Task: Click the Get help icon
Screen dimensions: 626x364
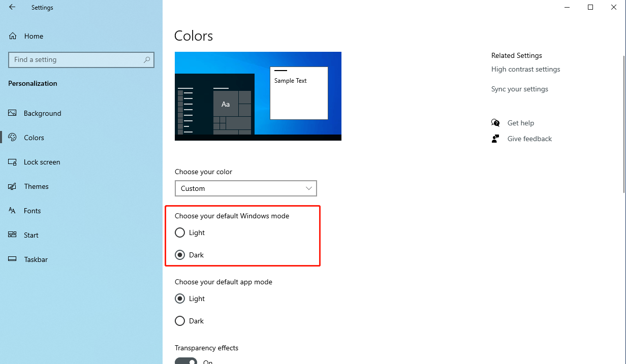Action: coord(495,122)
